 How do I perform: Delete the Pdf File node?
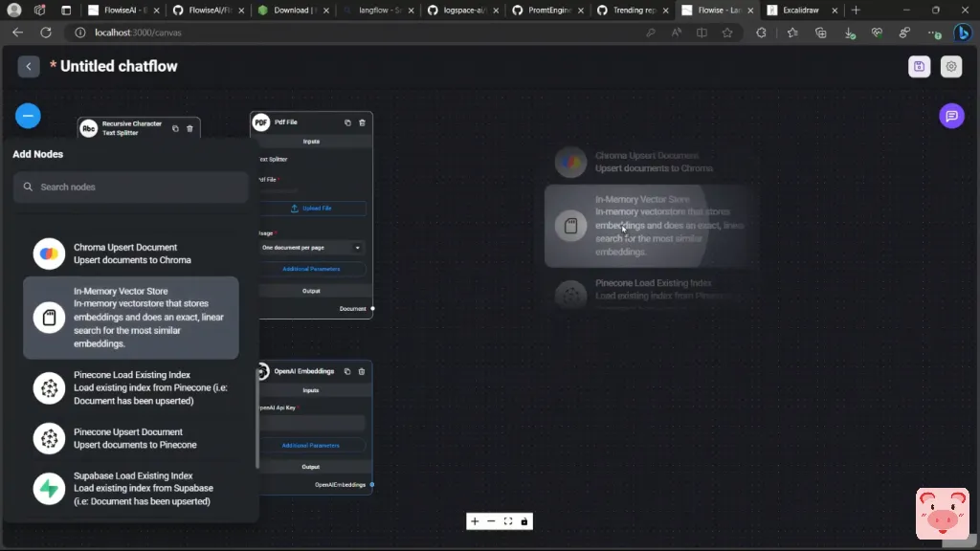click(362, 123)
